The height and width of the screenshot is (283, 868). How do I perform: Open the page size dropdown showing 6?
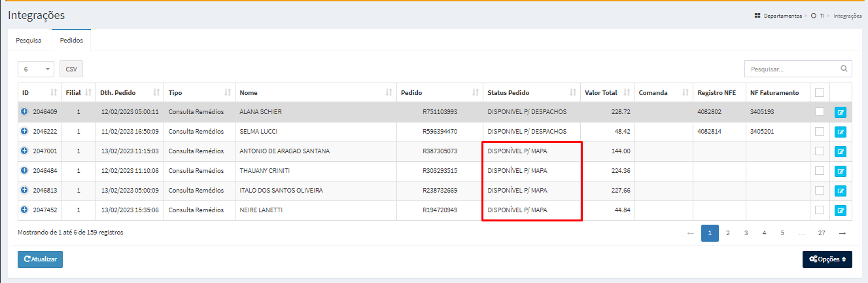(37, 69)
